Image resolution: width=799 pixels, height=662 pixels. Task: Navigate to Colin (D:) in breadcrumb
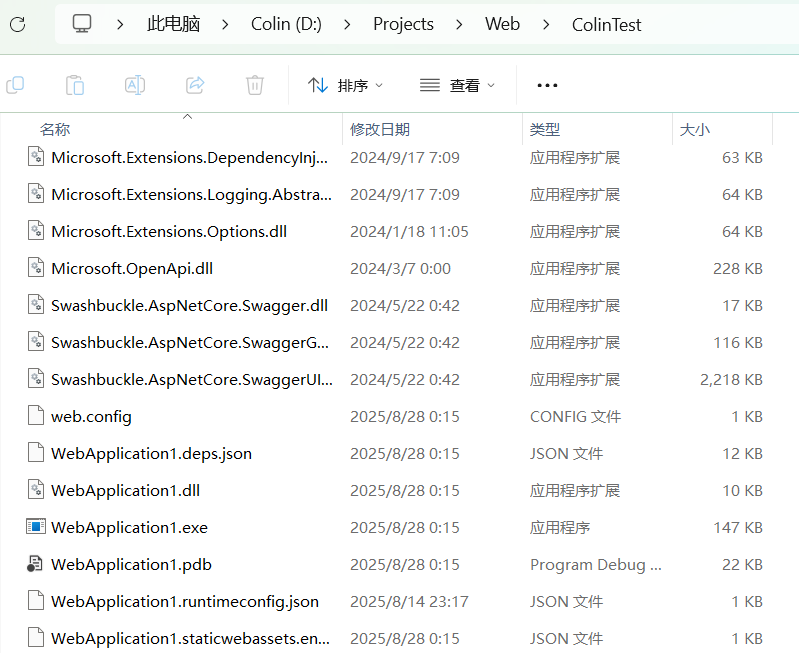click(x=286, y=24)
